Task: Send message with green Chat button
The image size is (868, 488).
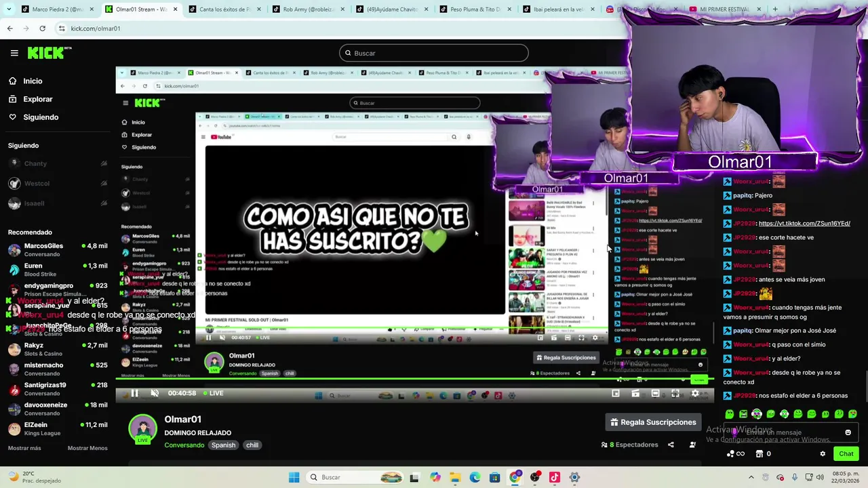Action: (846, 454)
